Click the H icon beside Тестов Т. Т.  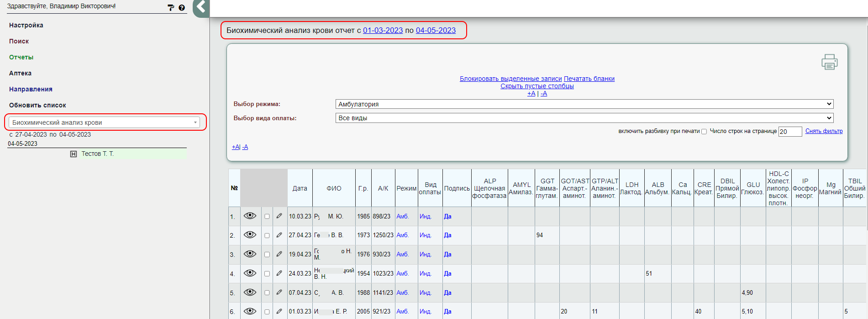[74, 154]
